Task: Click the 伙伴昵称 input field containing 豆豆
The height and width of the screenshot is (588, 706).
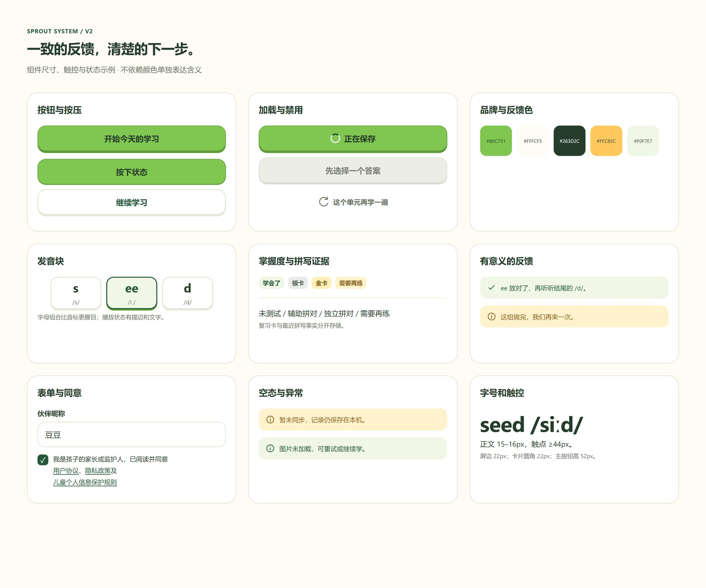Action: [131, 434]
